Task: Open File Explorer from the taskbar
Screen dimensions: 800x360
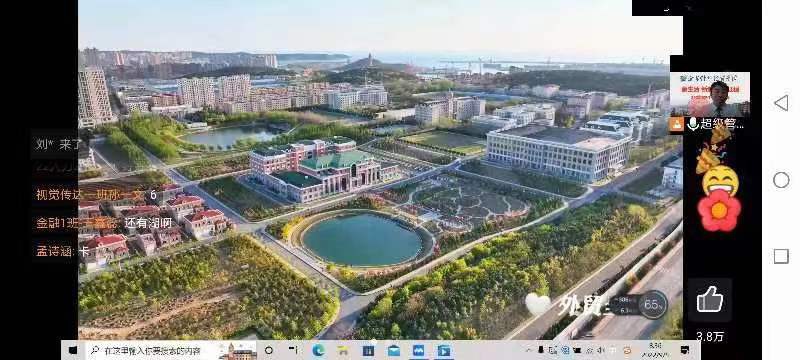Action: (x=343, y=350)
